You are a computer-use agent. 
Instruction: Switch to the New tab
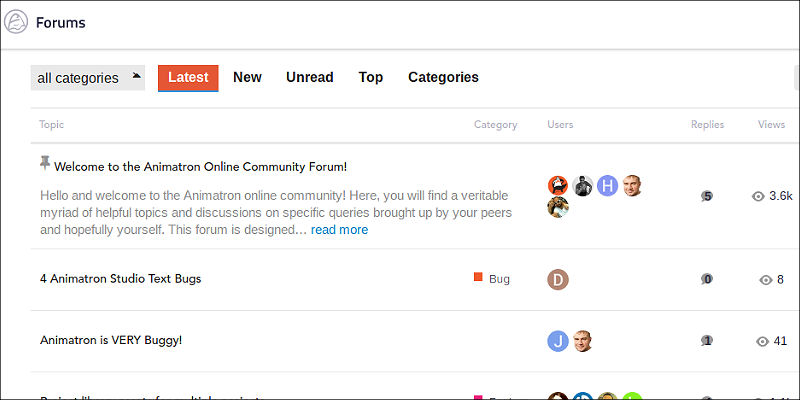(247, 78)
